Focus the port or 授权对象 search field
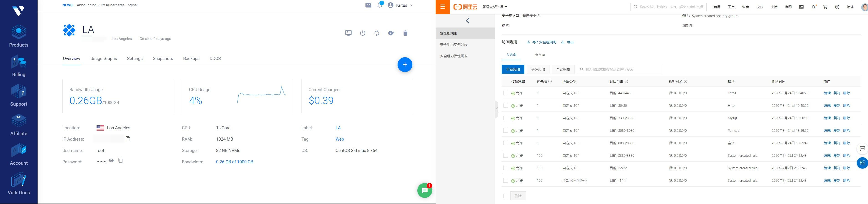 (619, 69)
